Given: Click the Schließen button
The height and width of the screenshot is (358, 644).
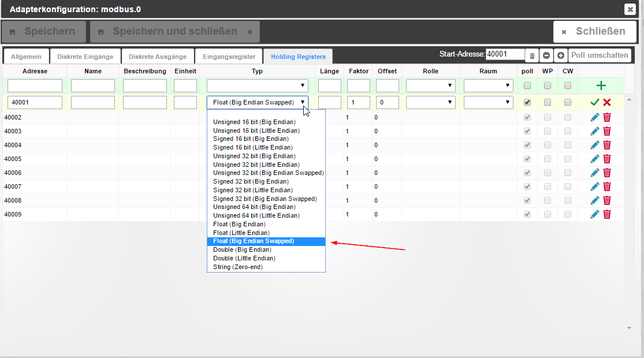Looking at the screenshot, I should point(595,32).
